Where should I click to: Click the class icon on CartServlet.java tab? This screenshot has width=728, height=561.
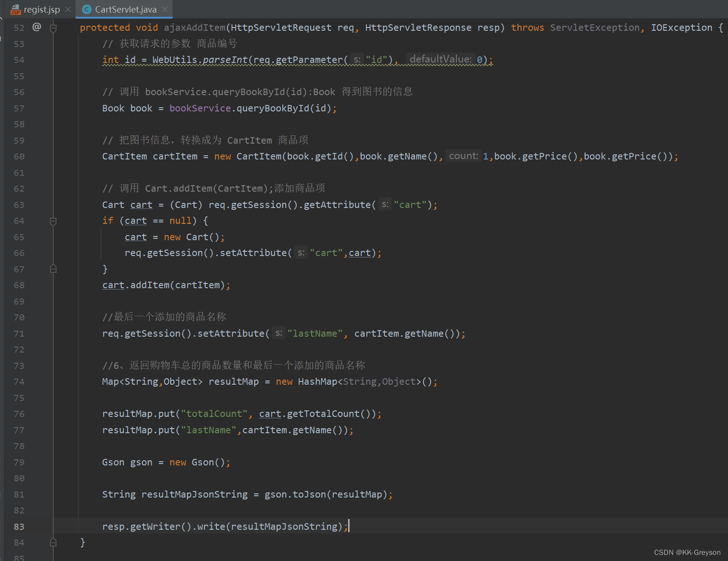point(86,9)
